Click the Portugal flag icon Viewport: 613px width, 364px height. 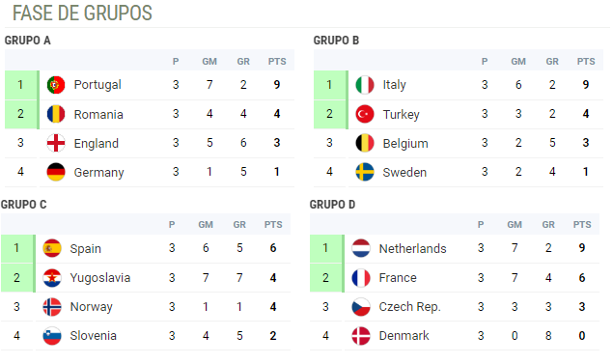pos(56,85)
